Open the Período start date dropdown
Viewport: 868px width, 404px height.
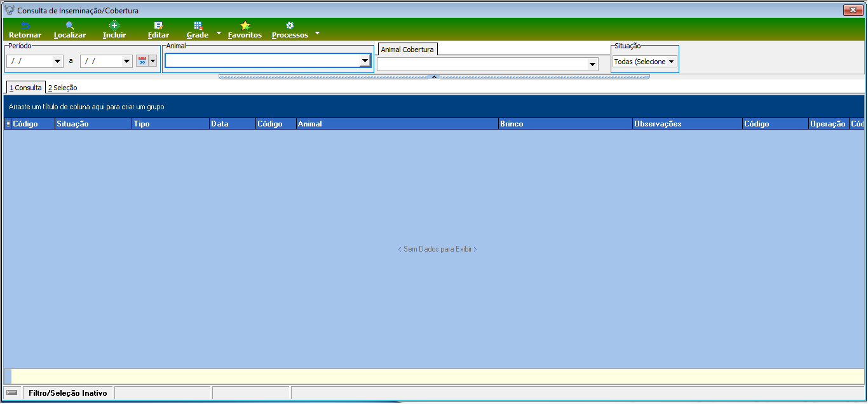pyautogui.click(x=58, y=62)
